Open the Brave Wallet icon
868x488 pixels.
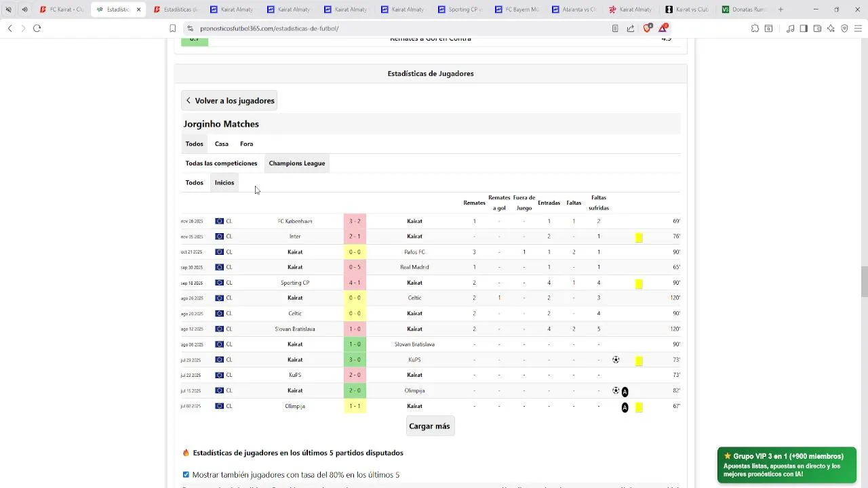coord(817,28)
